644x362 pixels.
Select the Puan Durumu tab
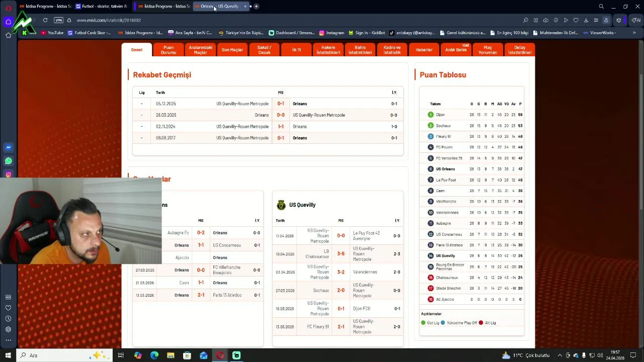[x=169, y=50]
